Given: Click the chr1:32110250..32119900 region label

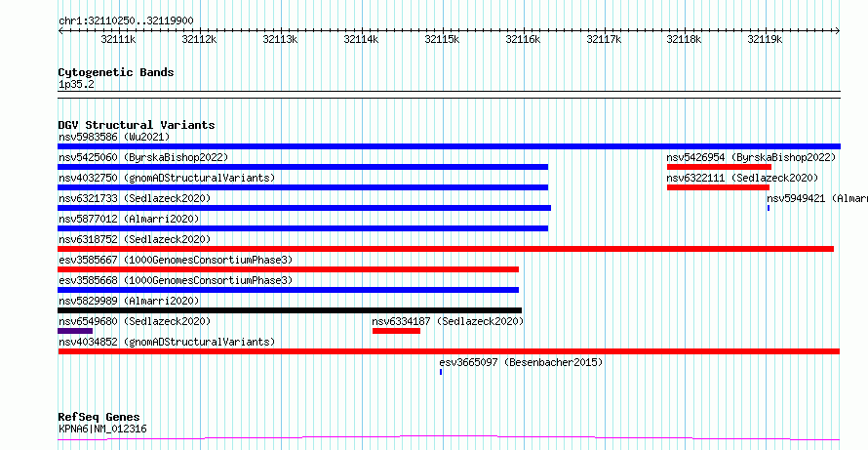Looking at the screenshot, I should tap(126, 21).
